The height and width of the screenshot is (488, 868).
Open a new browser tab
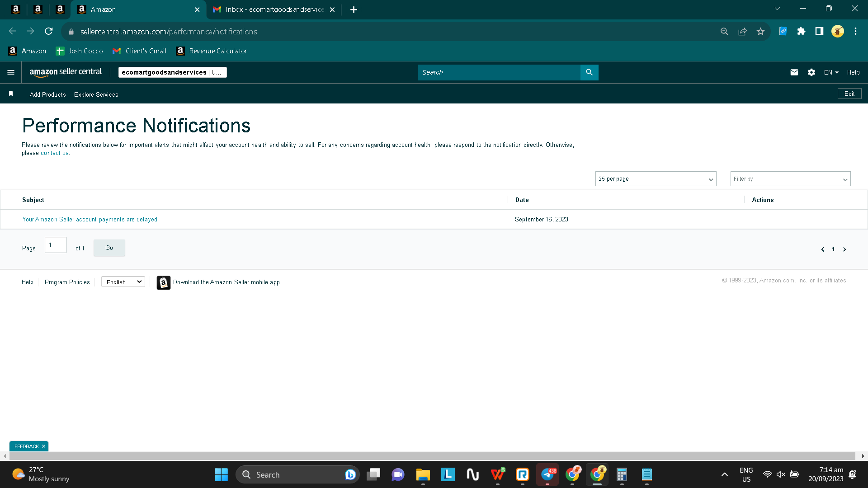[354, 9]
